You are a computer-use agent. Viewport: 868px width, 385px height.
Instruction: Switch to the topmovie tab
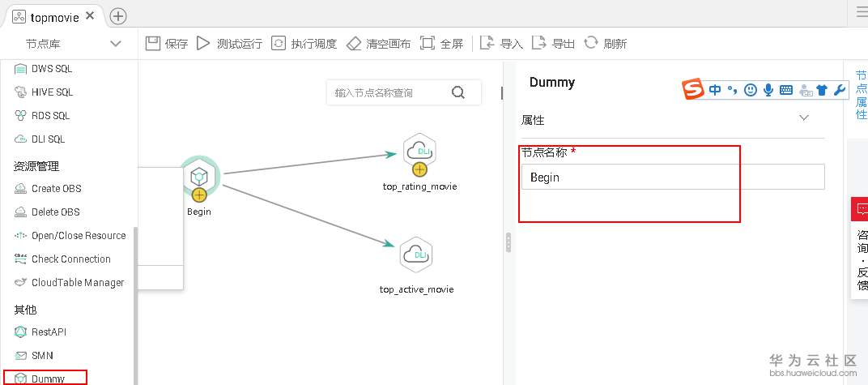tap(54, 17)
